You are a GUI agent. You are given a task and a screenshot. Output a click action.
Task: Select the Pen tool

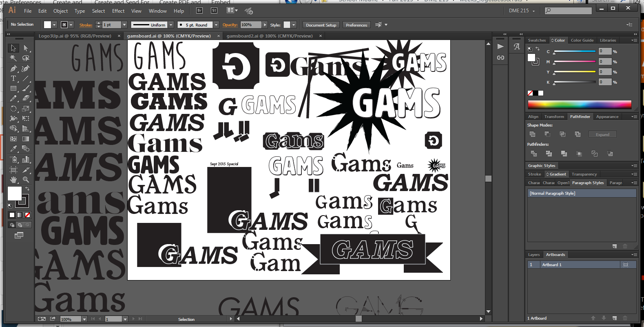(x=13, y=69)
